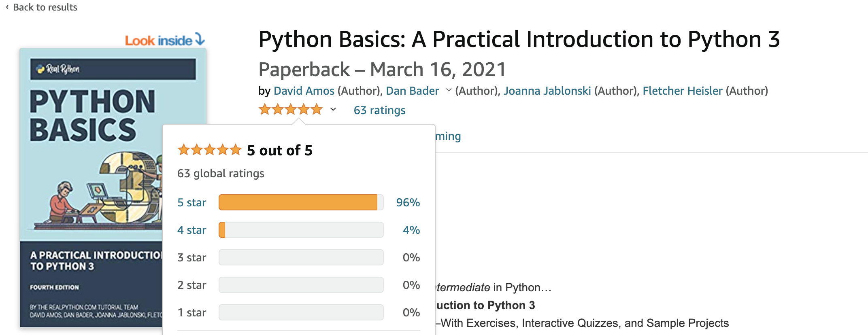Click the 1 star rating bar
This screenshot has width=868, height=335.
click(300, 312)
